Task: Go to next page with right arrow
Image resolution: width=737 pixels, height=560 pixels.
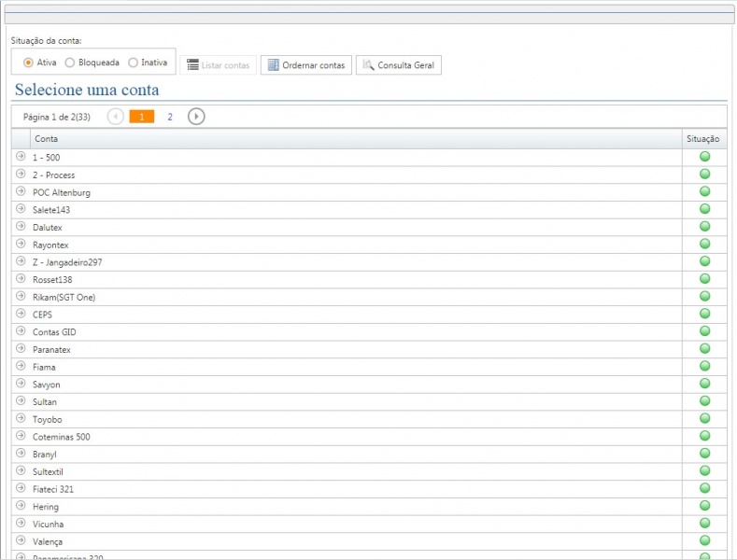Action: 196,117
